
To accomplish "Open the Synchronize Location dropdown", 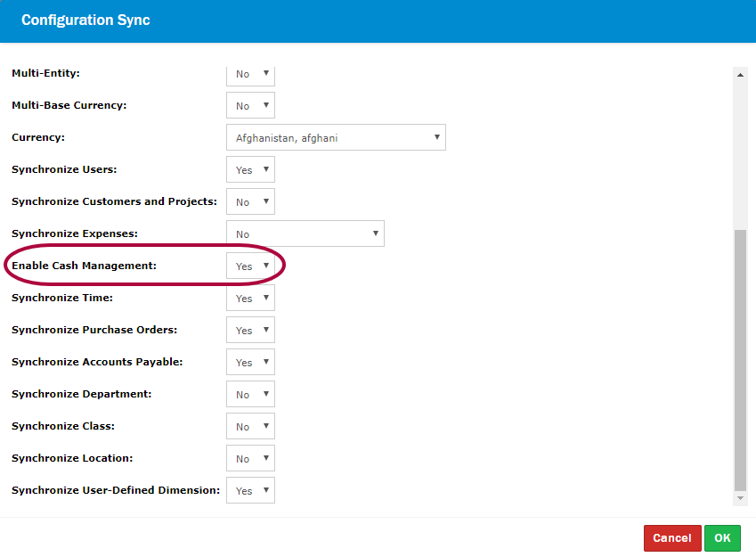I will (250, 459).
